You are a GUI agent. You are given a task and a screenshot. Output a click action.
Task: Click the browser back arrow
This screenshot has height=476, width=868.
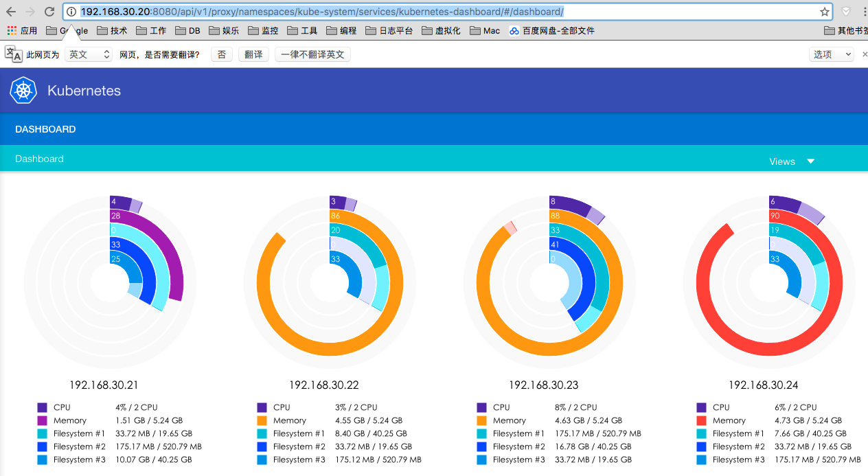tap(11, 12)
